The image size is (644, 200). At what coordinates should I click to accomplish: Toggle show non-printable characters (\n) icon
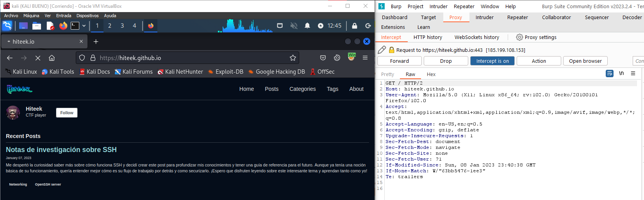(x=621, y=74)
